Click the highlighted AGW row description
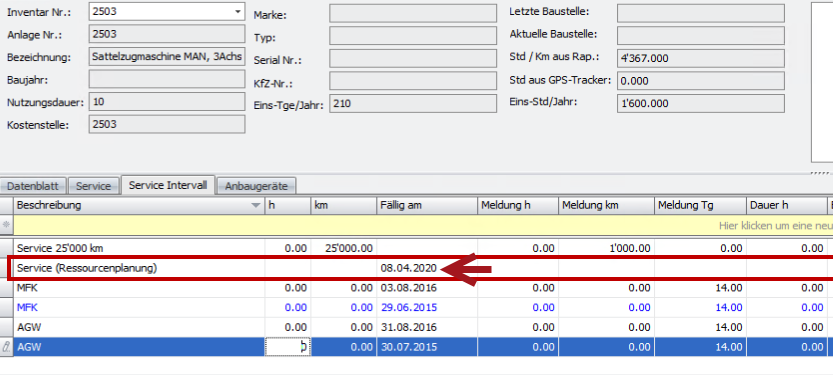Image resolution: width=833 pixels, height=375 pixels. (29, 347)
